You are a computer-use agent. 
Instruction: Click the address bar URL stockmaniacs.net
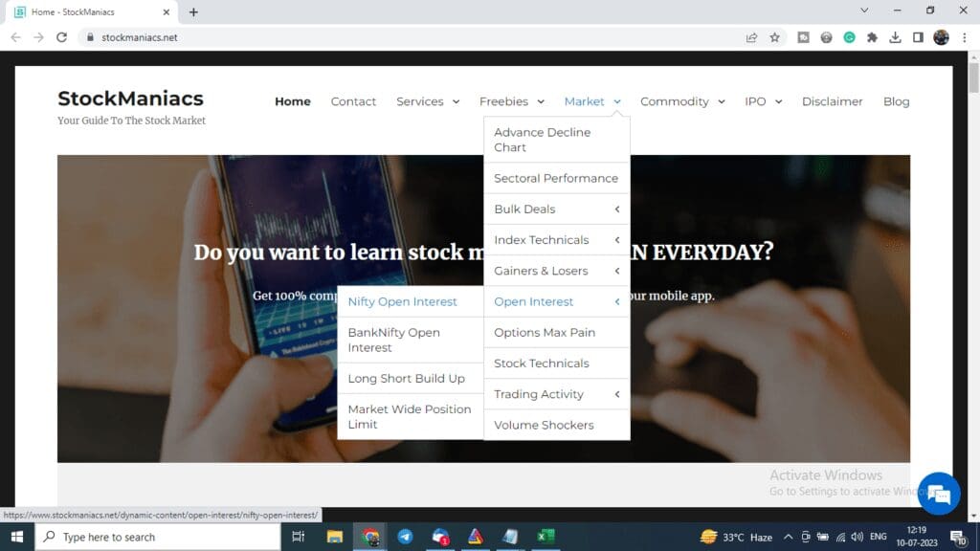click(140, 37)
